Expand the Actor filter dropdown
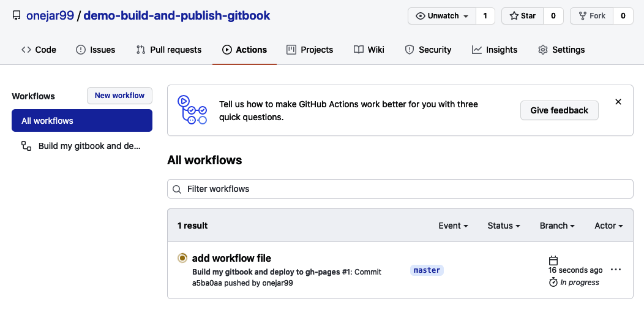Screen dimensions: 644x323 click(608, 226)
